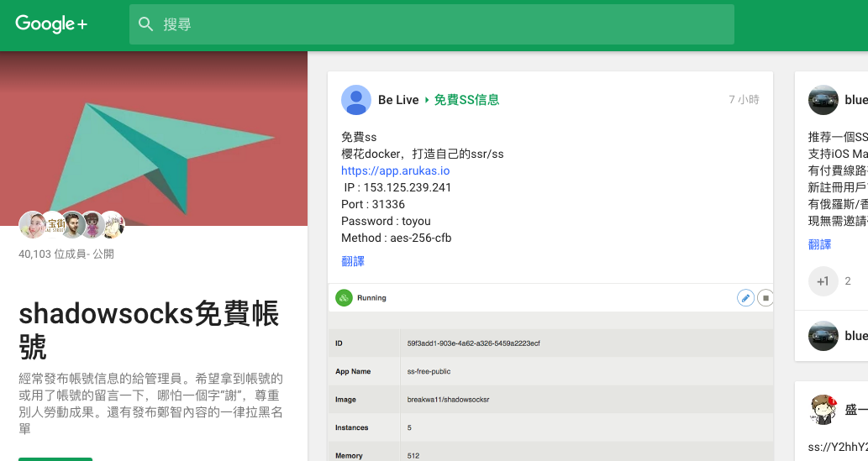Open the 免費SS信息 category link
Image resolution: width=868 pixels, height=461 pixels.
(466, 100)
